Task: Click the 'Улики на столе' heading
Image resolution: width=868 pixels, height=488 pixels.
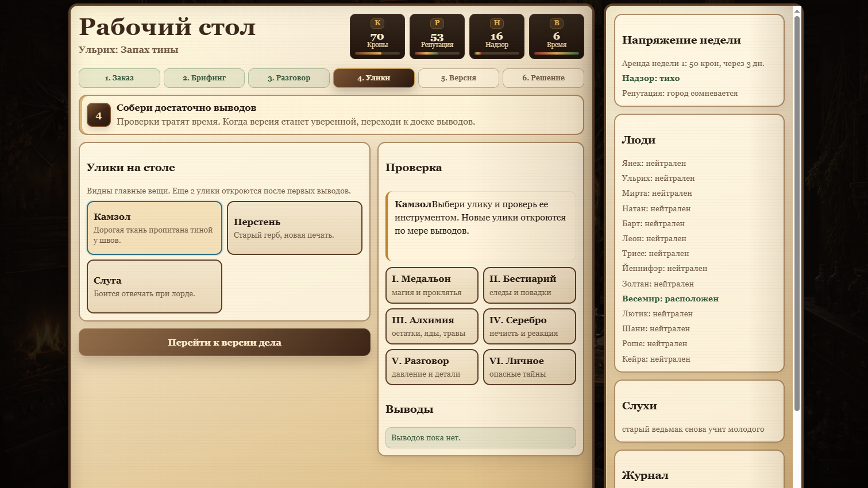Action: [131, 168]
